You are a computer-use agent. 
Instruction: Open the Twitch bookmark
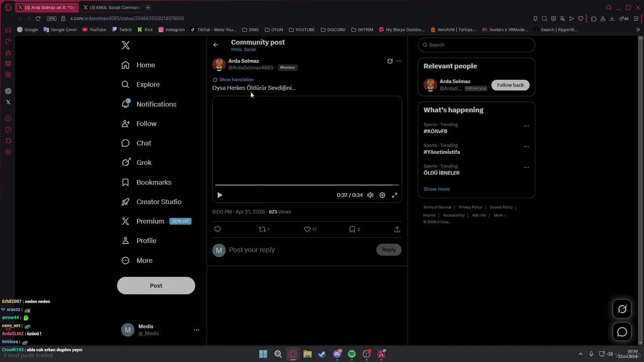(122, 30)
